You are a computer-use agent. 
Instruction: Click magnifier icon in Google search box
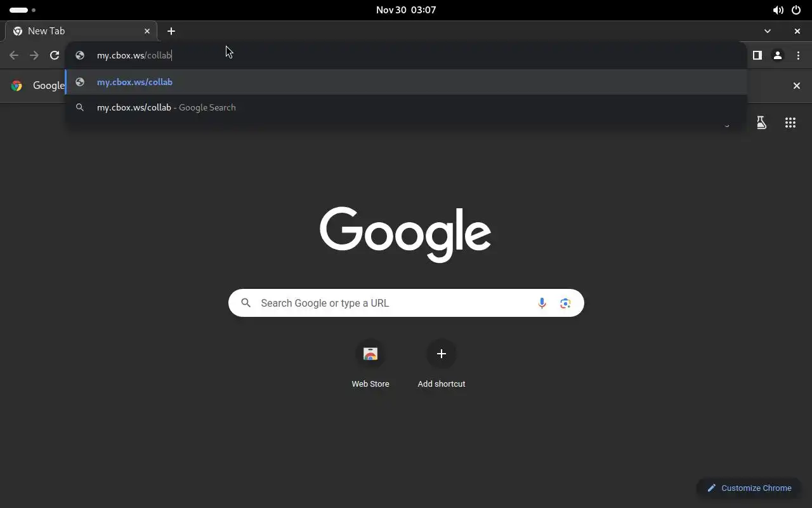tap(246, 303)
